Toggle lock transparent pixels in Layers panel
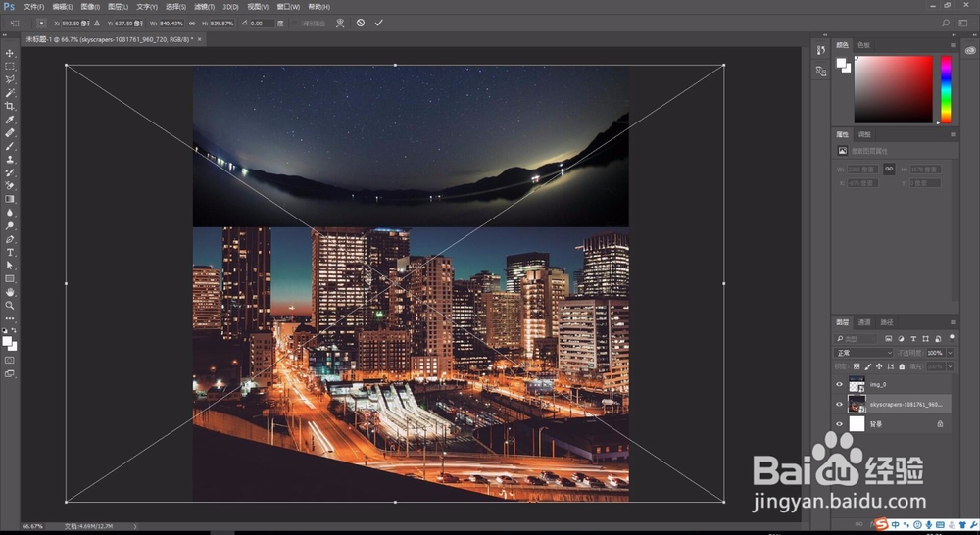This screenshot has height=535, width=980. pos(857,366)
